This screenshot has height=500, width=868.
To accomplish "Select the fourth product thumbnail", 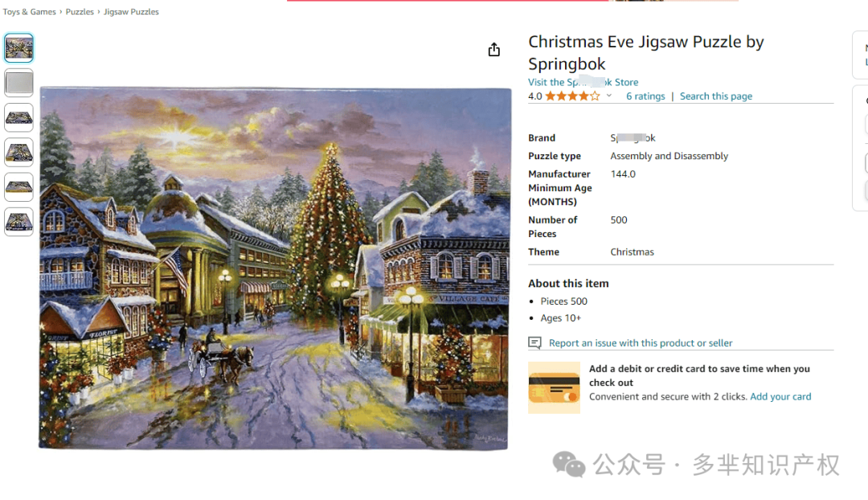I will [x=18, y=152].
